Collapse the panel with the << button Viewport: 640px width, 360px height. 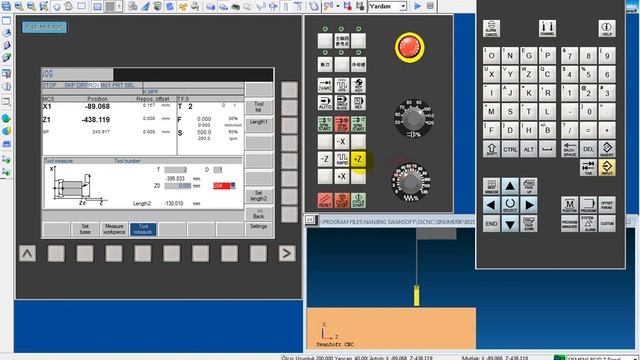click(310, 220)
